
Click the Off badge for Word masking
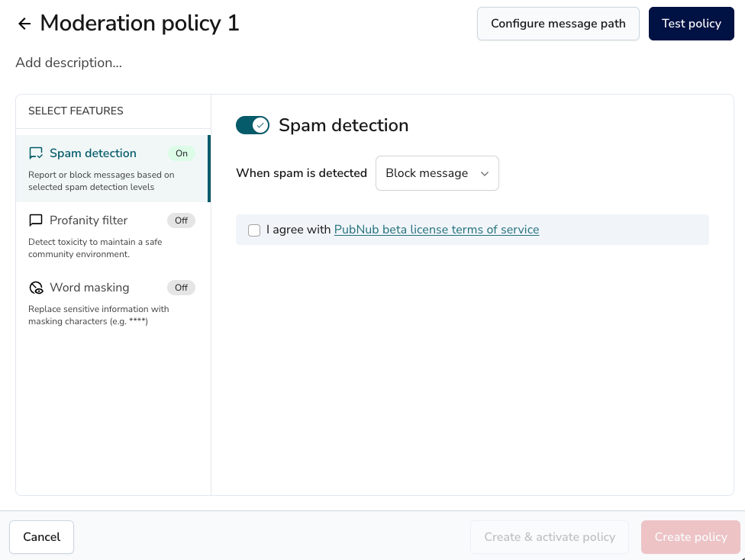pyautogui.click(x=181, y=288)
